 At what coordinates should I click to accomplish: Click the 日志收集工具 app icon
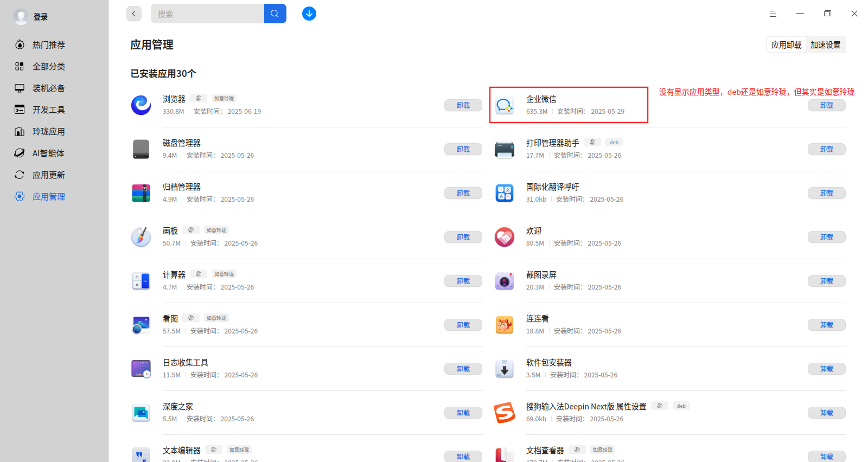(141, 369)
